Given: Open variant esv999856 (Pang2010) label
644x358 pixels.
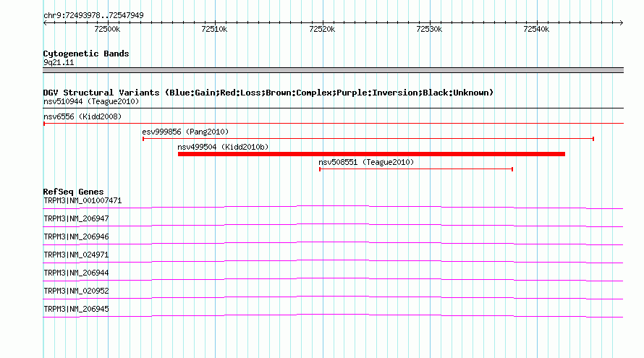Looking at the screenshot, I should coord(185,132).
